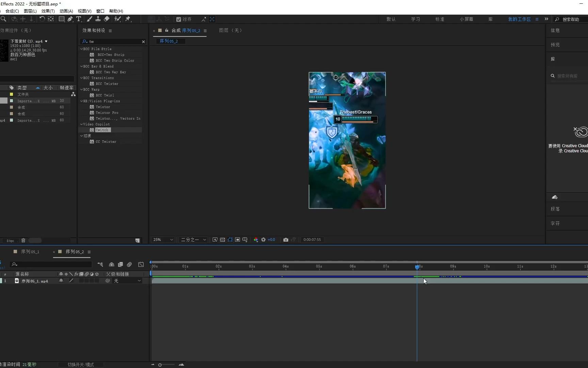The height and width of the screenshot is (368, 588).
Task: Select the Roto Brush tool
Action: pyautogui.click(x=118, y=19)
